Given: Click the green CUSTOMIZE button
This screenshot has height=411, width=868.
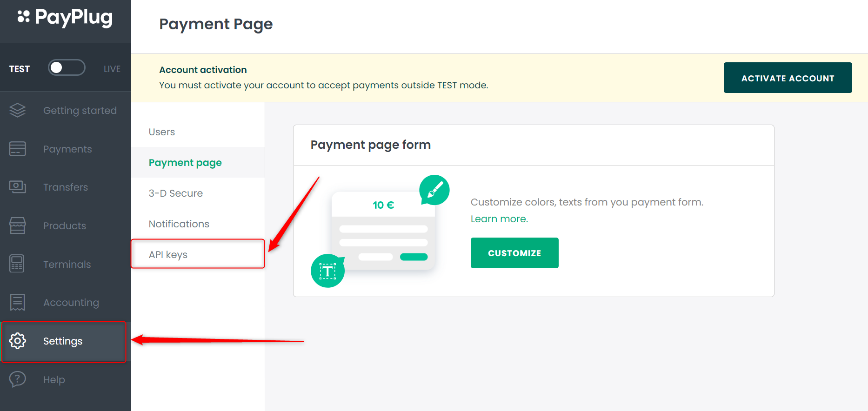Looking at the screenshot, I should pyautogui.click(x=514, y=253).
